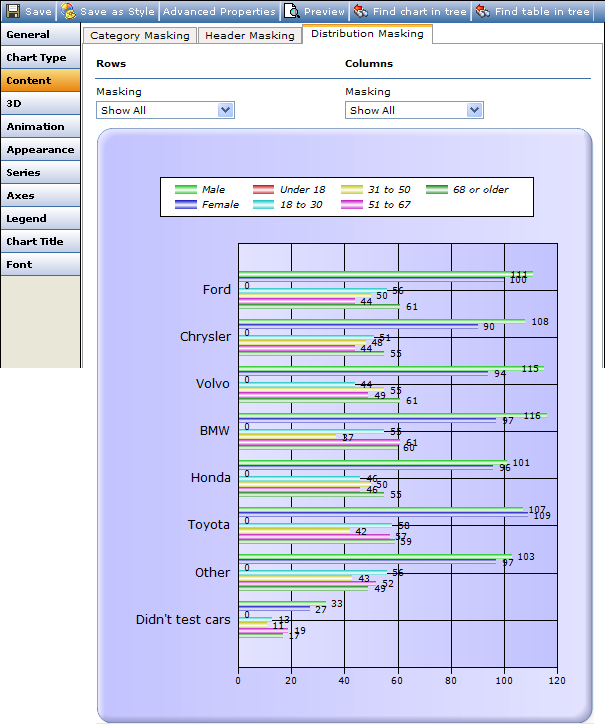Image resolution: width=605 pixels, height=725 pixels.
Task: Click the Ford category label
Action: pos(216,289)
